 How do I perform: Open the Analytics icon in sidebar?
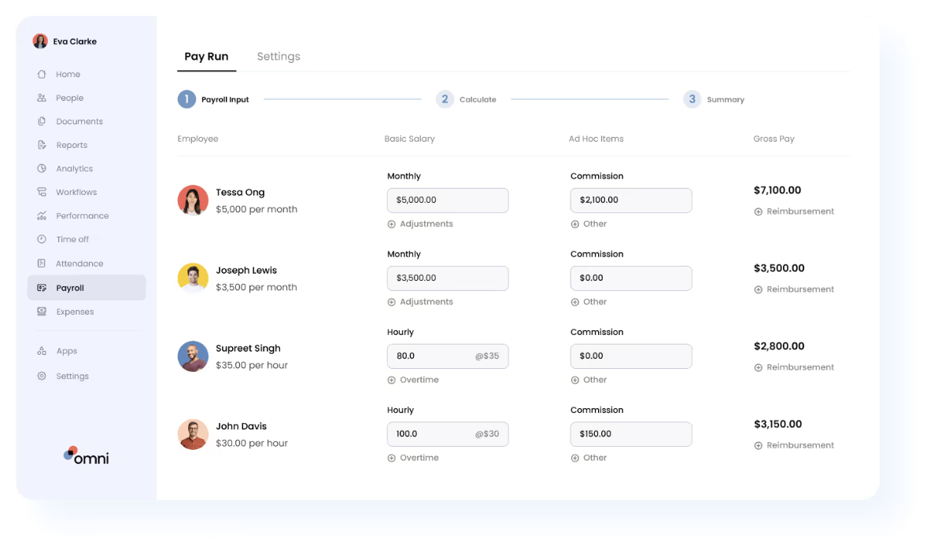(42, 169)
